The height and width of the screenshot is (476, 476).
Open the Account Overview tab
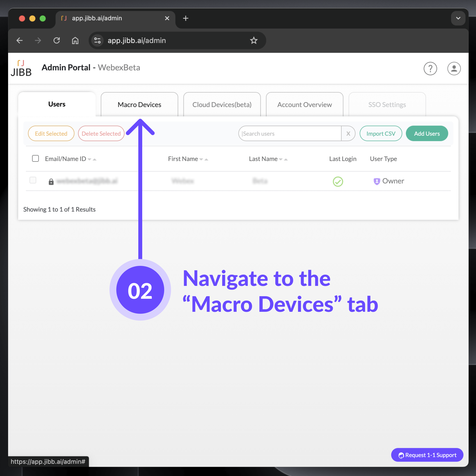[304, 105]
